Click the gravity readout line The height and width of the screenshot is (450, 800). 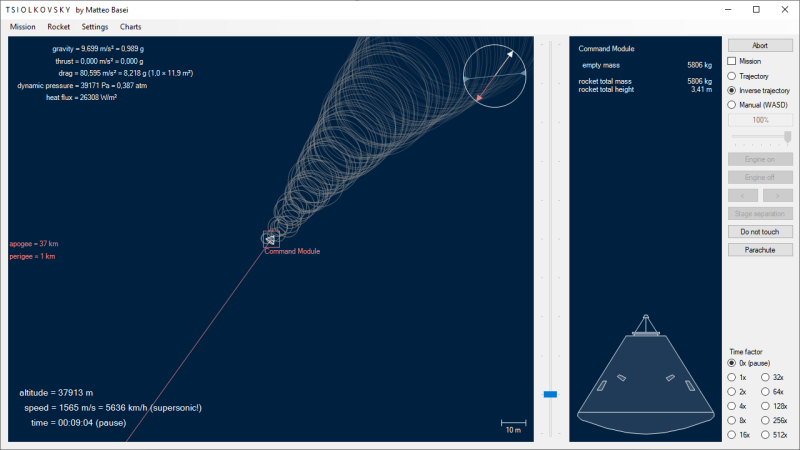(x=98, y=49)
